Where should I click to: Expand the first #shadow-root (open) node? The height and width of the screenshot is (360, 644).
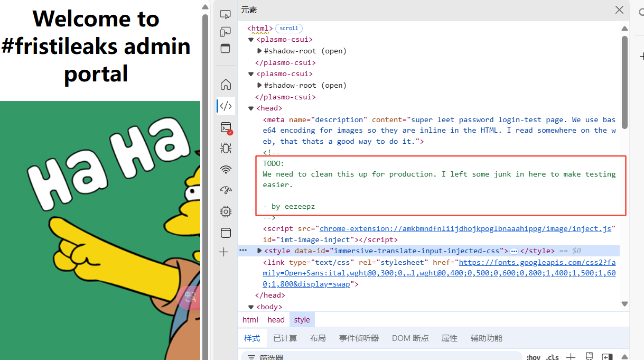coord(259,51)
